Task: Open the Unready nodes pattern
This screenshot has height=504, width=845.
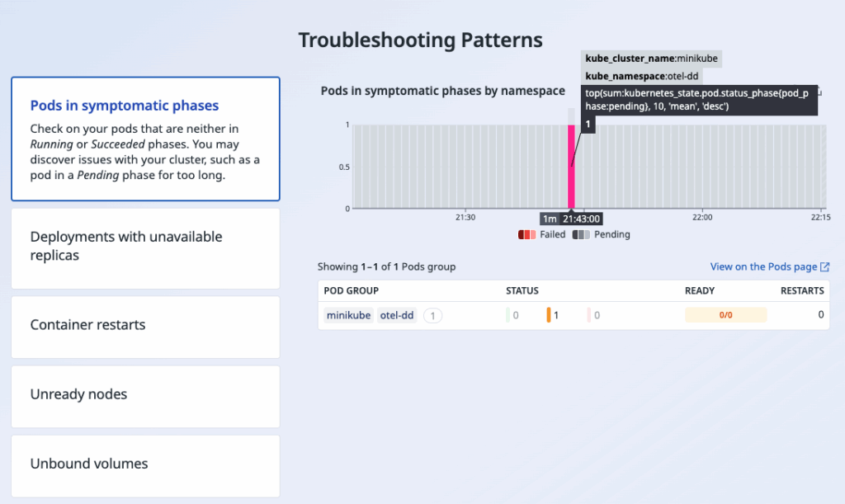Action: point(145,395)
